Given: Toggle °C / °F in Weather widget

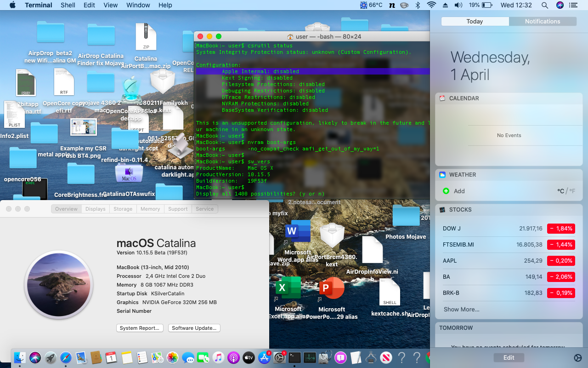Looking at the screenshot, I should 566,191.
